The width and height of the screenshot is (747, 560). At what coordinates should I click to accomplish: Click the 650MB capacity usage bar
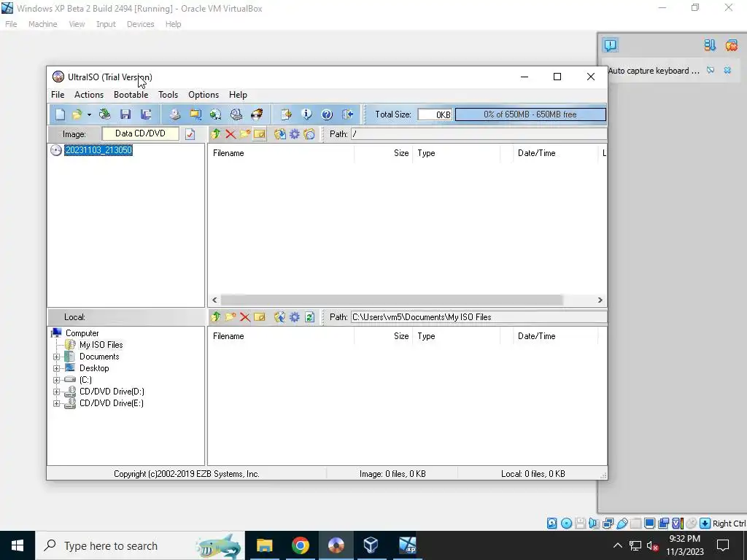click(530, 114)
